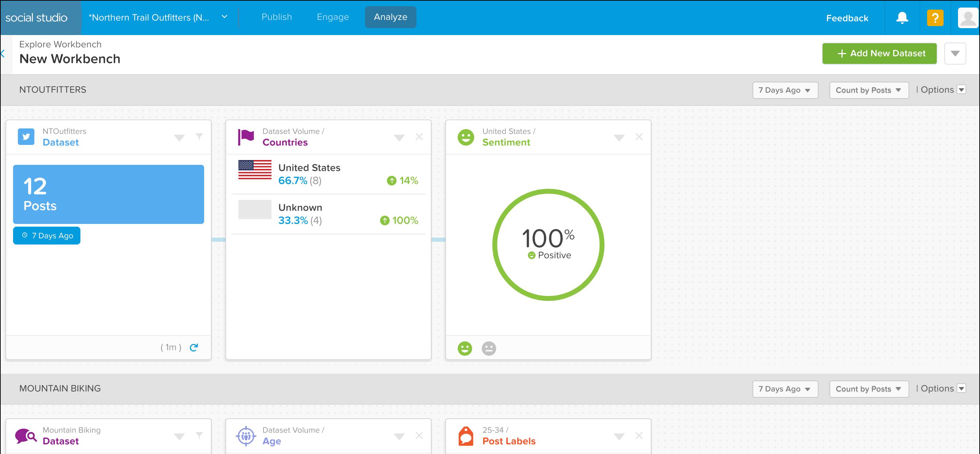The image size is (980, 454).
Task: Close the Post Labels card
Action: click(x=639, y=435)
